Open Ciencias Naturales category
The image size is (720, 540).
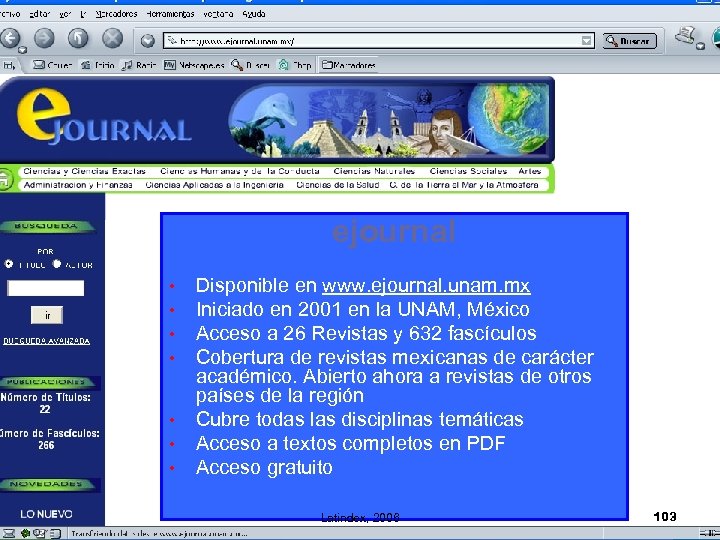pyautogui.click(x=374, y=171)
